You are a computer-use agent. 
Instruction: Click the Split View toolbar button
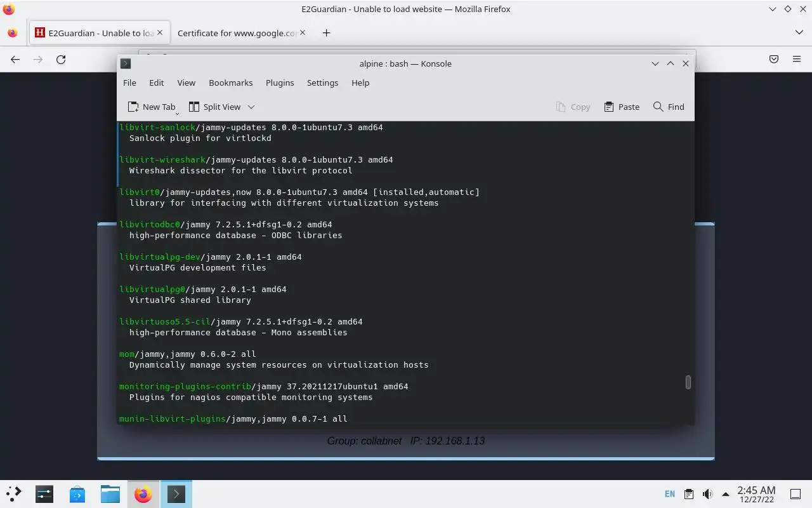point(215,107)
